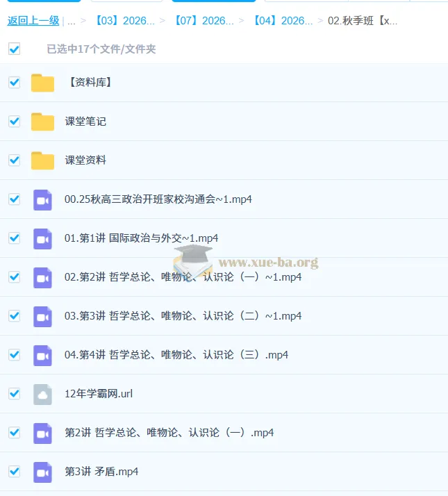Select current folder 02.秋季班 in breadcrumb
The image size is (448, 496).
(363, 21)
